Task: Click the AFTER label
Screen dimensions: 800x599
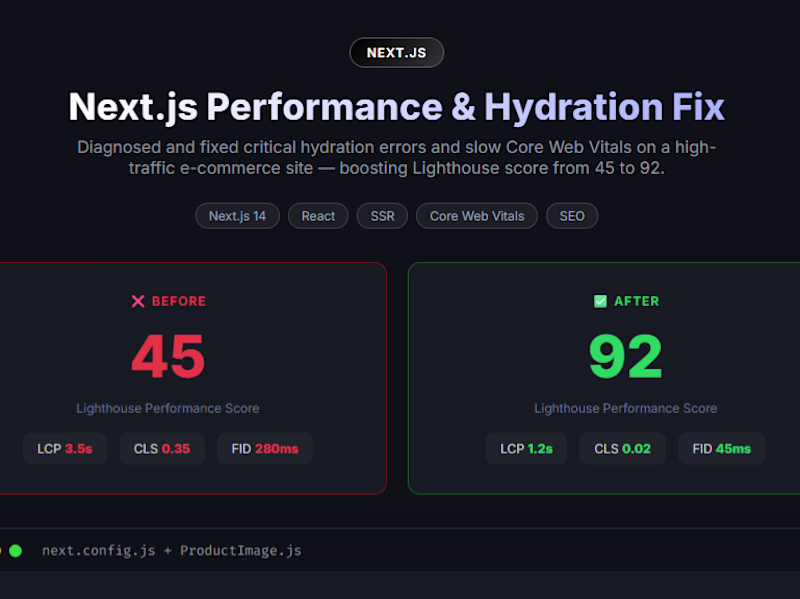Action: [x=636, y=301]
